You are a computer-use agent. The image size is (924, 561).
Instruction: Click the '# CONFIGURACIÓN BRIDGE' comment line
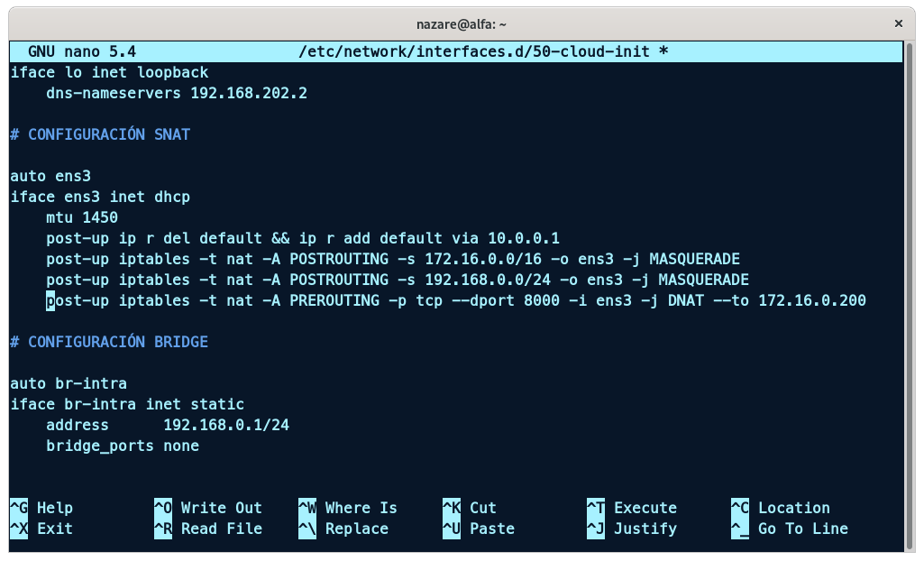109,342
